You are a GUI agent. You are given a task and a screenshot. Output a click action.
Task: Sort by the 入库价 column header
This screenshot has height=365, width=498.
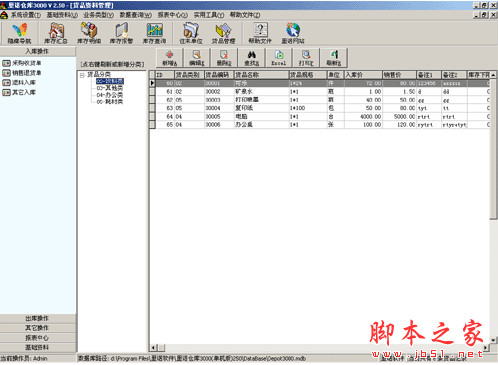[363, 75]
